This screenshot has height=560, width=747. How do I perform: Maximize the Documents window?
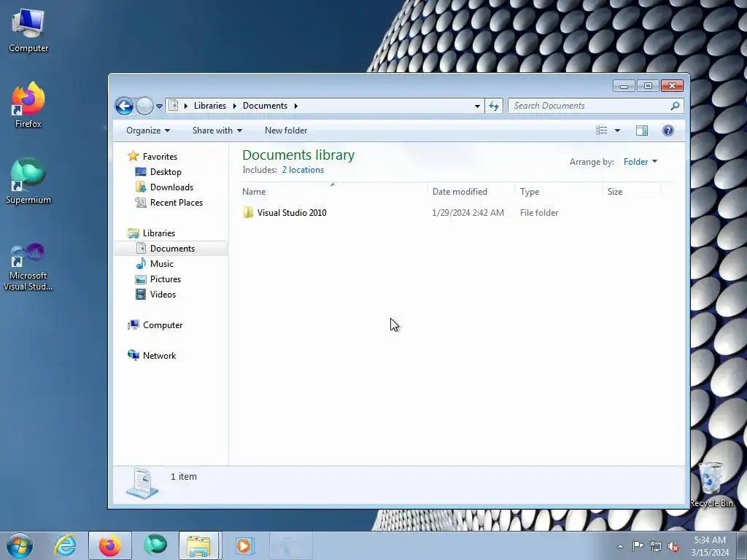pyautogui.click(x=648, y=86)
